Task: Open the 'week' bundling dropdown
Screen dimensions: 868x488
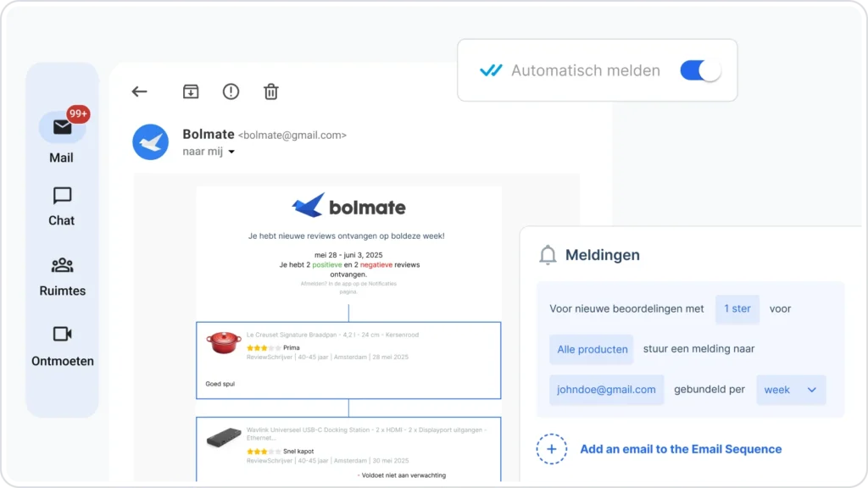Action: [x=790, y=390]
